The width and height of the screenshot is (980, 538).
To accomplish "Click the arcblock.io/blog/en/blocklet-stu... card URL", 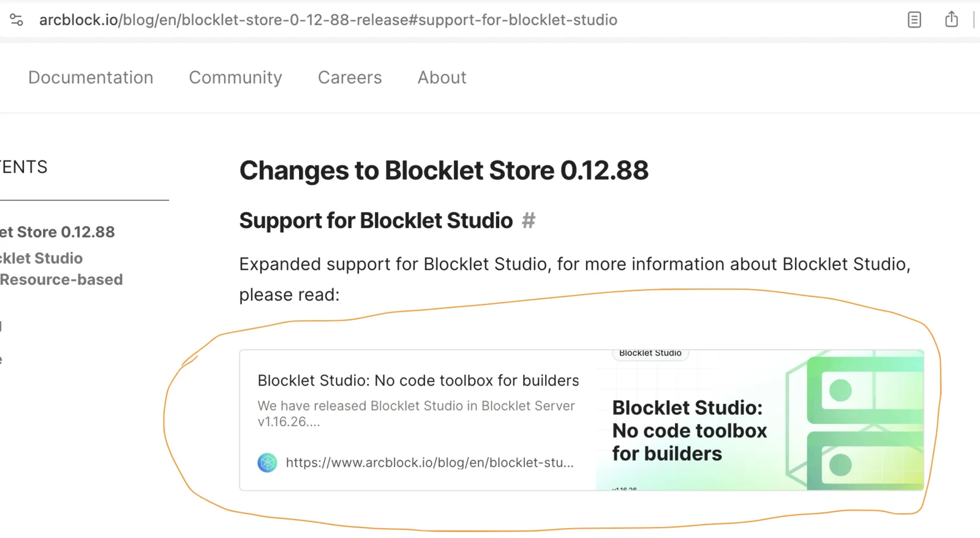I will click(430, 463).
